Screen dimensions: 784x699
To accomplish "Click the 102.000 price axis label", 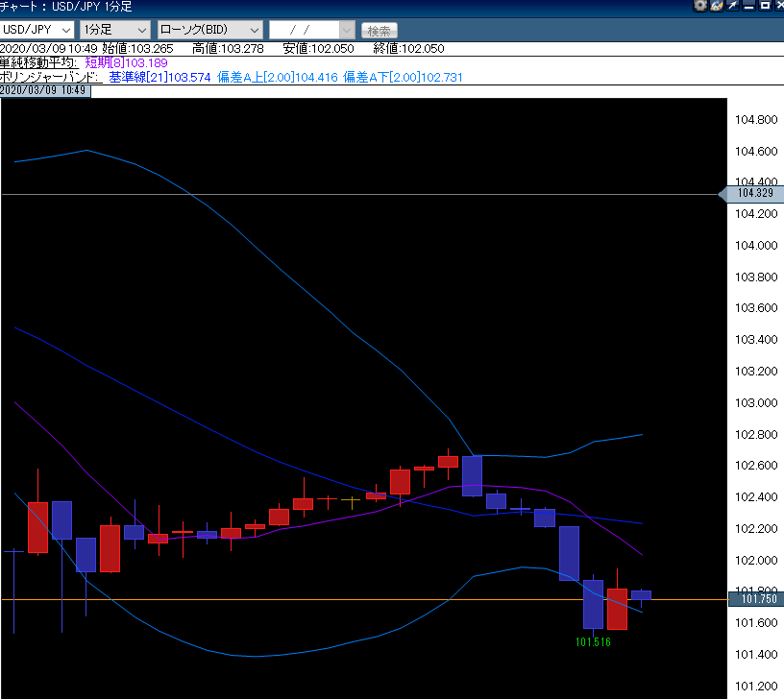I will tap(756, 560).
